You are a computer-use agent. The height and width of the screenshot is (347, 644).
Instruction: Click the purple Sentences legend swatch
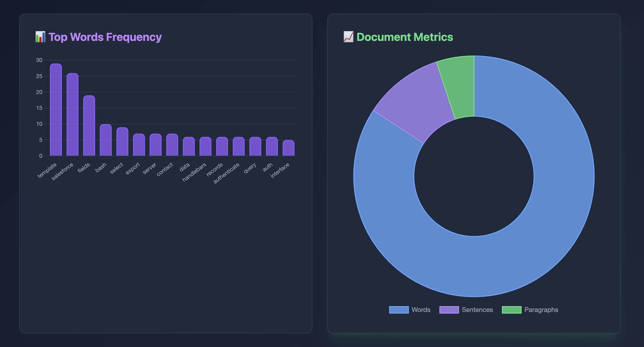(449, 310)
